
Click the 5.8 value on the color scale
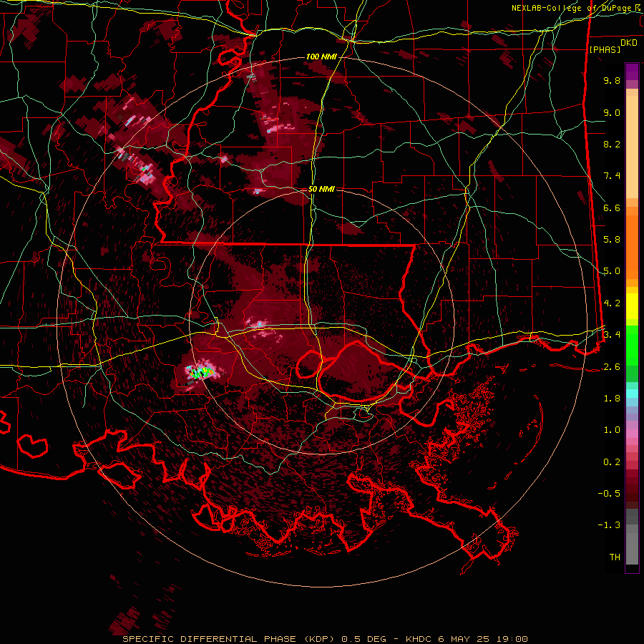tap(612, 240)
